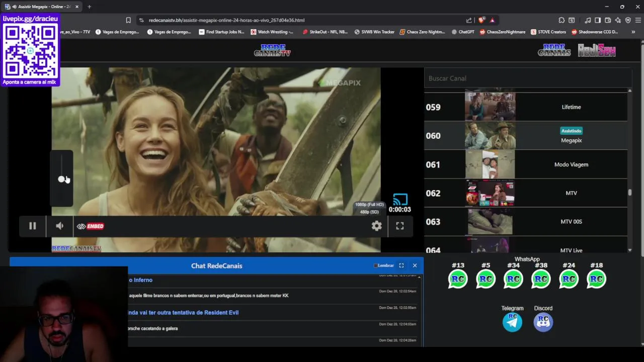Bookmark this page with the bookmark icon
The image size is (644, 362).
[x=128, y=20]
